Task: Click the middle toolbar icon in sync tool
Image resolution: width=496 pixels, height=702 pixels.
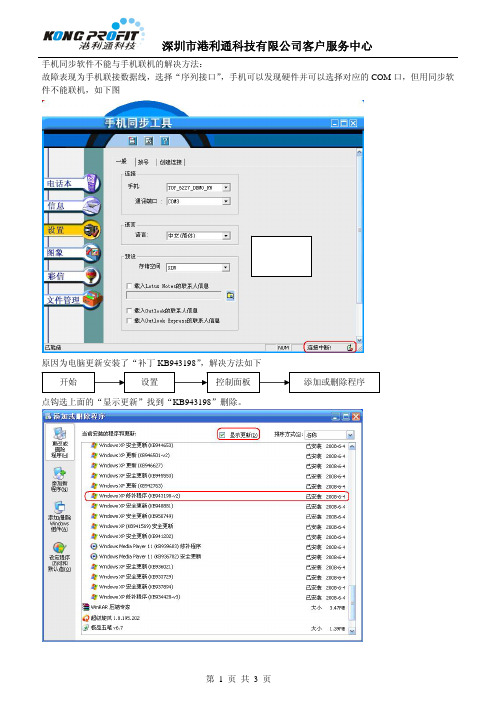Action: pos(149,141)
